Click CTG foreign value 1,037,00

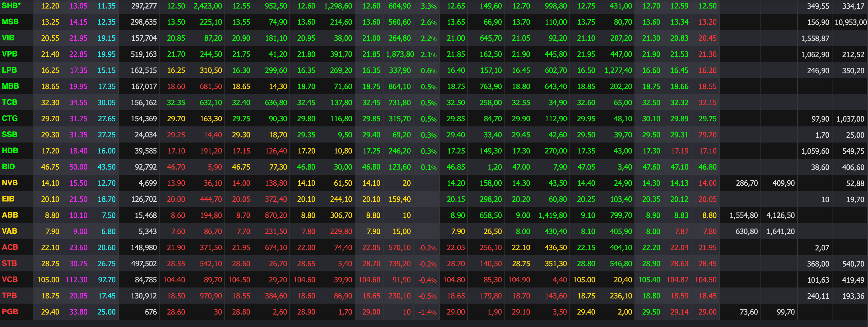(850, 119)
